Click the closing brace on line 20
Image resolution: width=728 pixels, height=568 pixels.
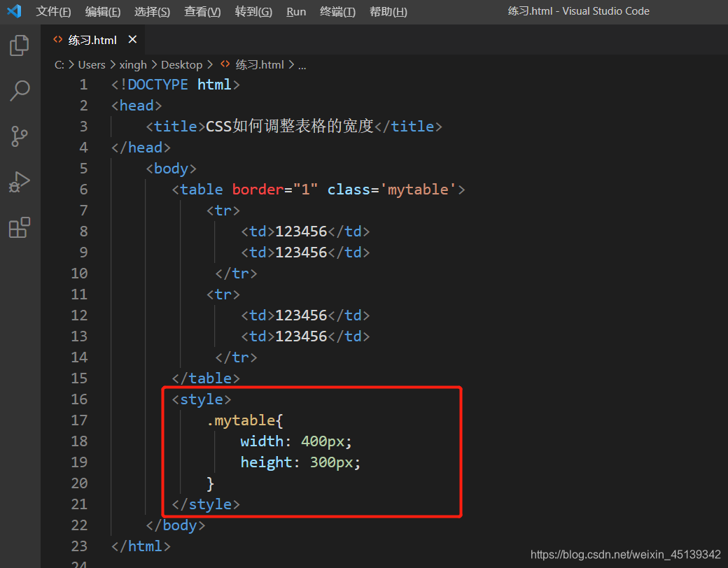[x=210, y=483]
